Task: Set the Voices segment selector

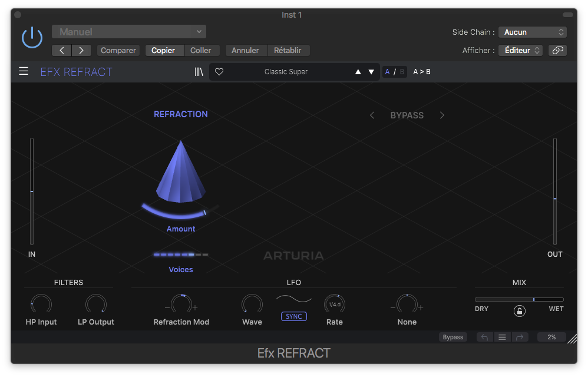Action: (x=181, y=255)
